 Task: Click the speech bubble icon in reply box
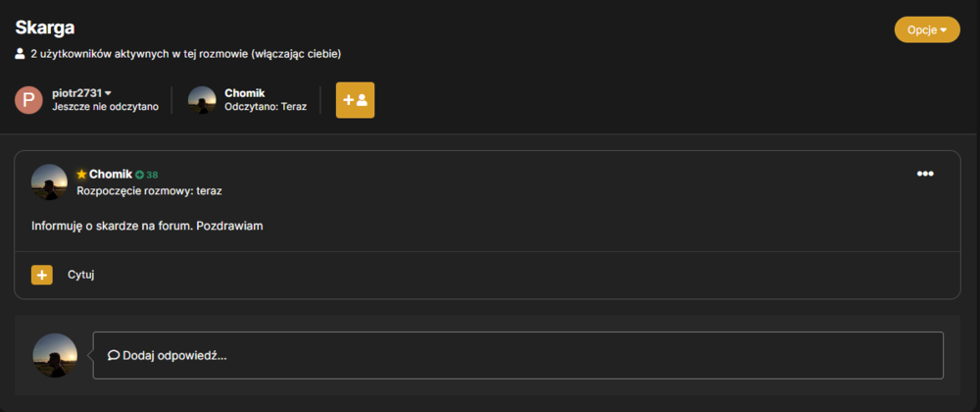coord(114,355)
